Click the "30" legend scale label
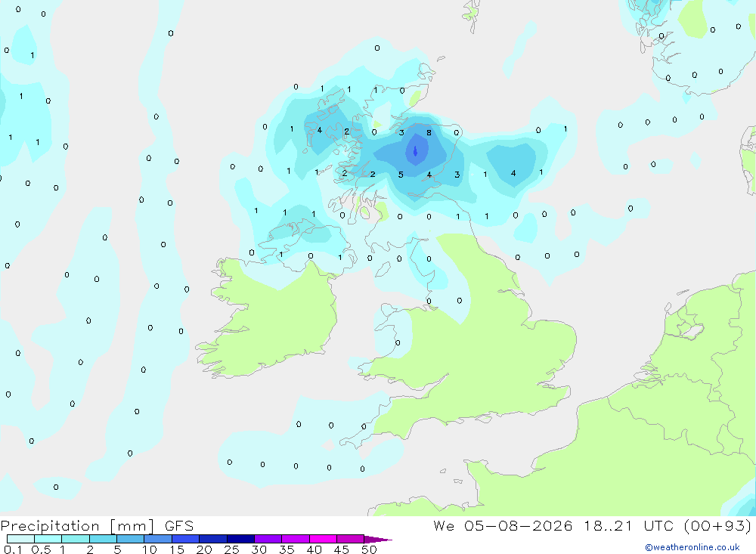 point(259,549)
